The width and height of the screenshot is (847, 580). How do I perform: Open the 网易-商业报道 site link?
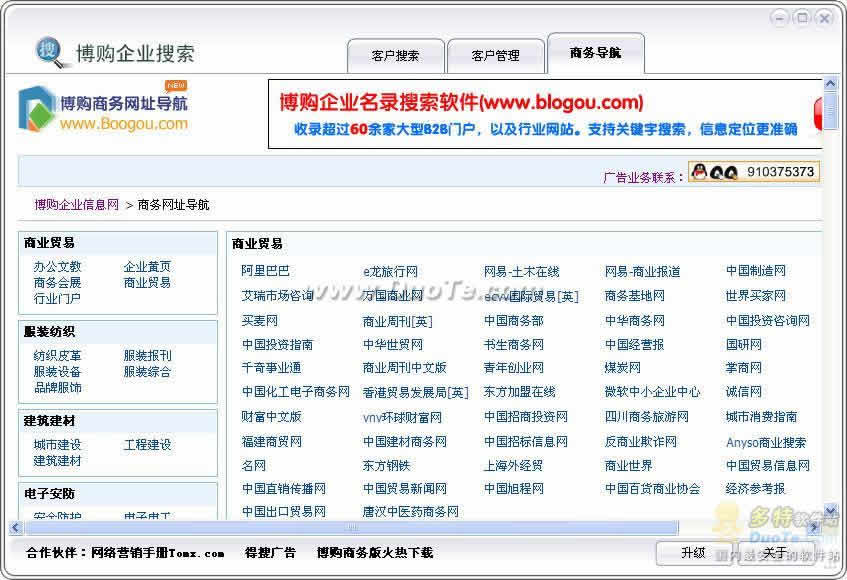[x=642, y=272]
